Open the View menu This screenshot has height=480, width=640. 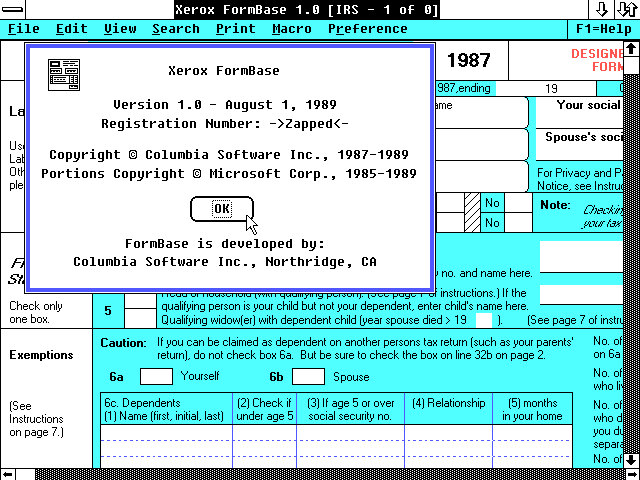120,29
